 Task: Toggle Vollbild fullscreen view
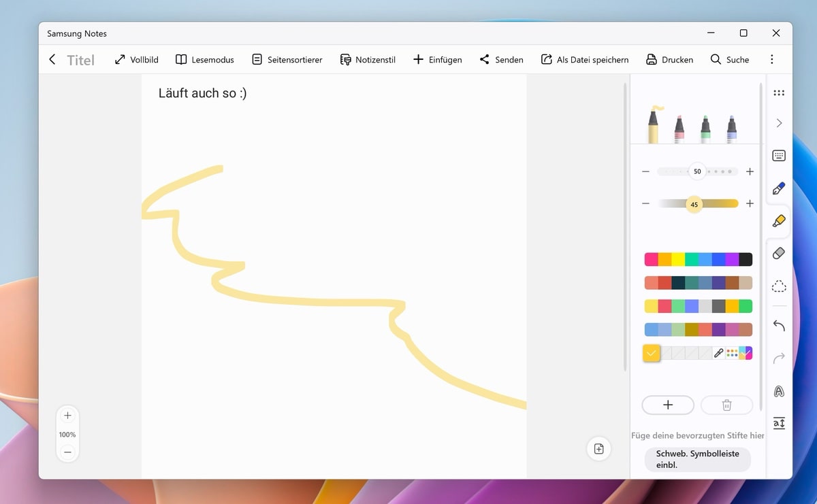click(136, 60)
